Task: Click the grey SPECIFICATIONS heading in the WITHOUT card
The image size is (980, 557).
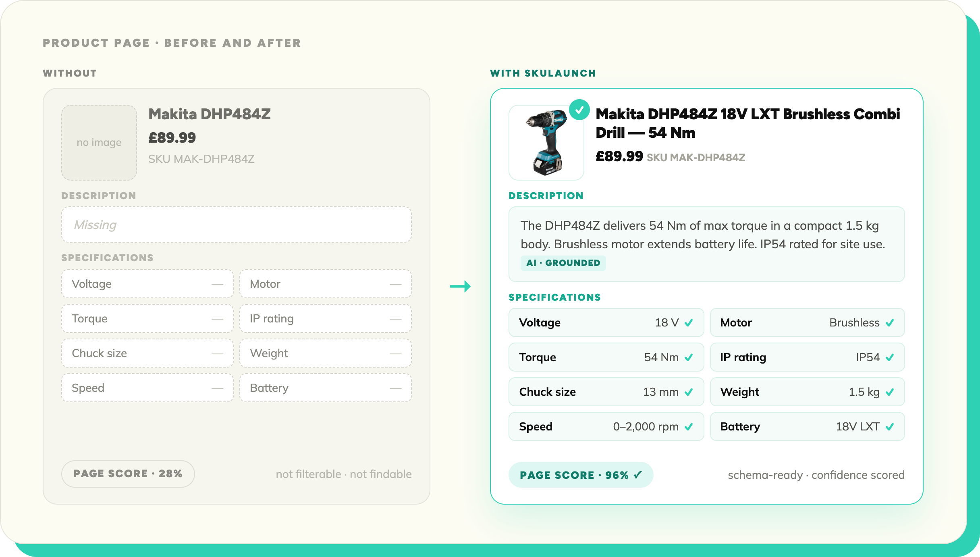Action: point(107,258)
